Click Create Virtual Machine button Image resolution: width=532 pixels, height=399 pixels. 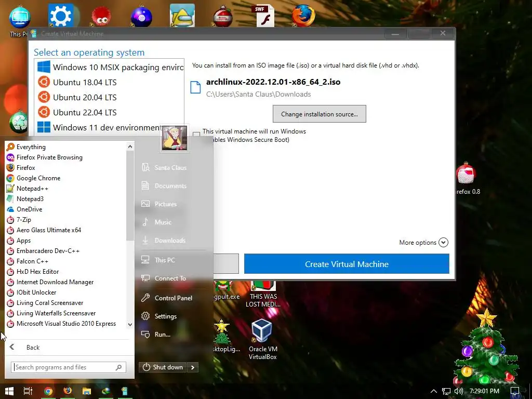pyautogui.click(x=347, y=264)
